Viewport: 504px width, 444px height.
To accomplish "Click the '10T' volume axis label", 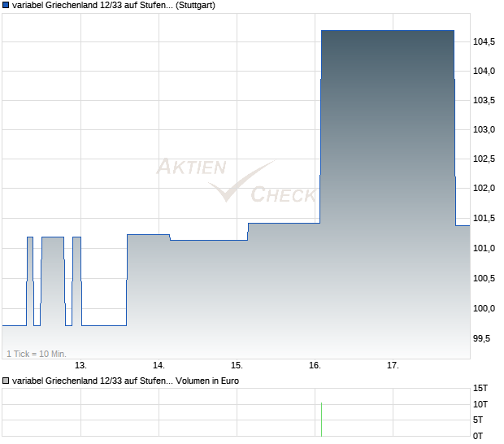I will coord(480,404).
